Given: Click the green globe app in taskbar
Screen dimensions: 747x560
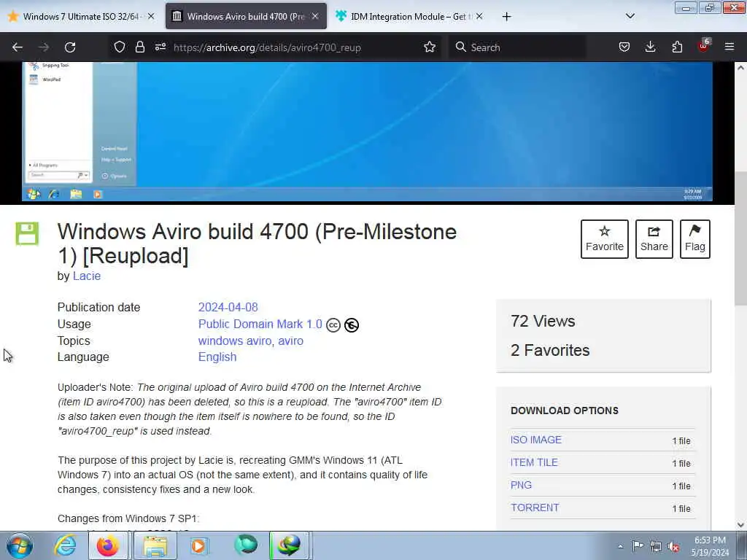Looking at the screenshot, I should point(246,545).
